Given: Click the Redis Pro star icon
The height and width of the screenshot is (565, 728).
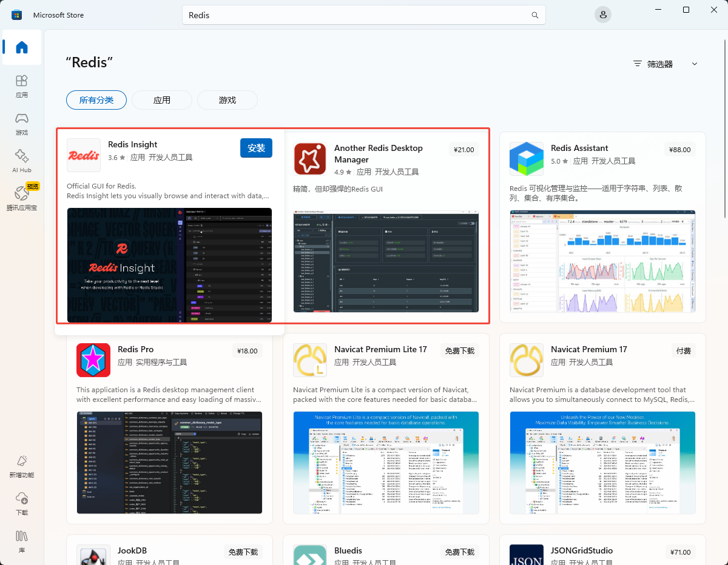Looking at the screenshot, I should click(x=93, y=360).
